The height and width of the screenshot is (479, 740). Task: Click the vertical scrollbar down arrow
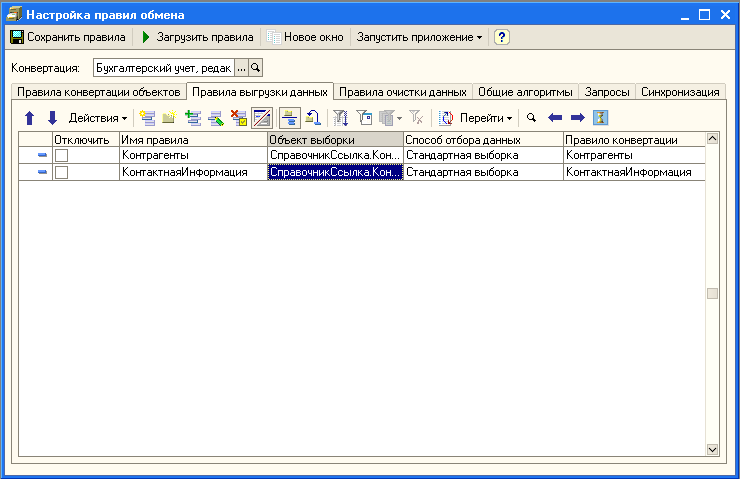713,450
